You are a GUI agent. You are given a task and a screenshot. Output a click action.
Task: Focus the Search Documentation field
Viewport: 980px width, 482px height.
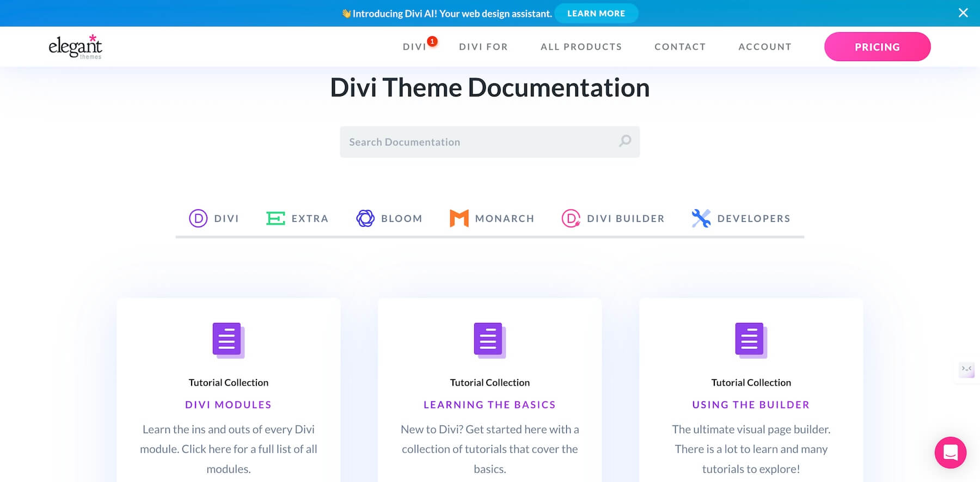click(489, 142)
